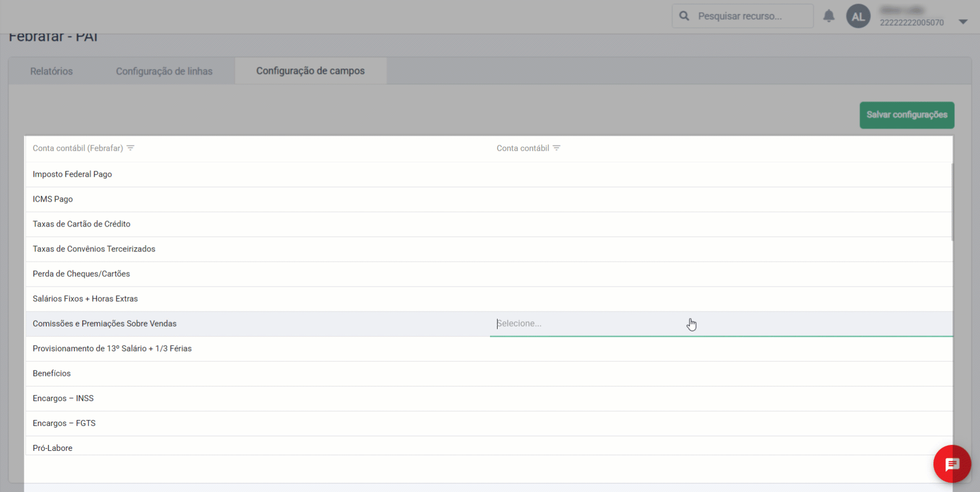Select the Taxas de Cartão de Crédito row

pyautogui.click(x=81, y=224)
